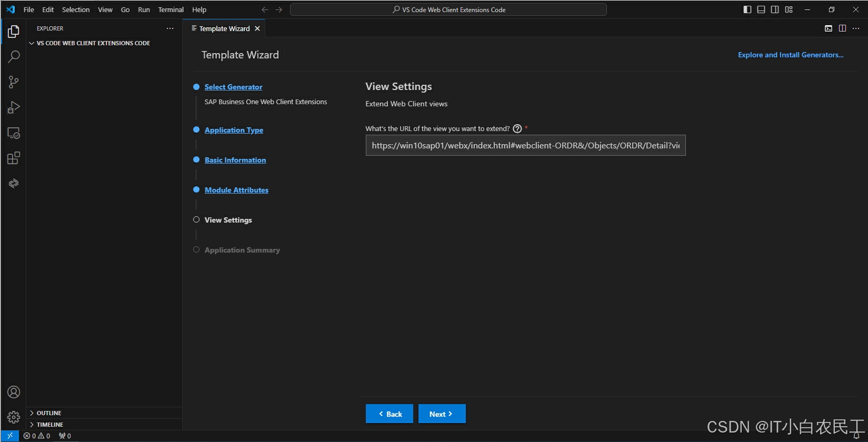Open Explorer views and more actions menu
The width and height of the screenshot is (868, 442).
[170, 28]
